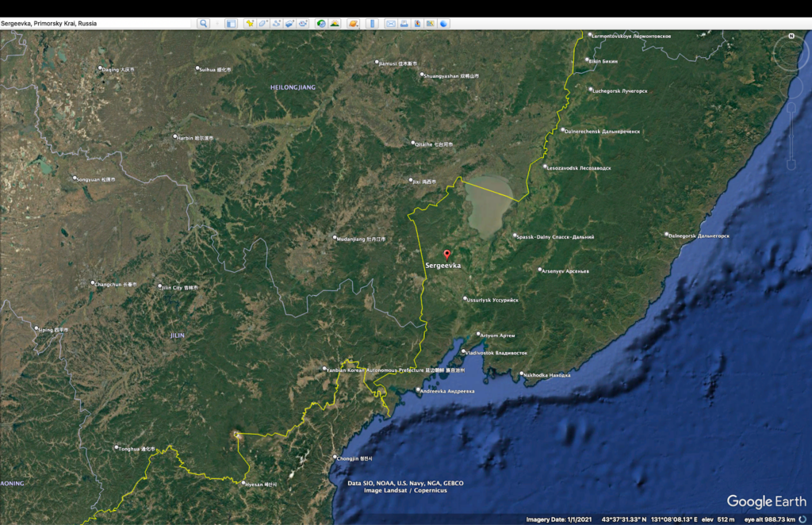
Task: Open View in Google Maps icon
Action: pyautogui.click(x=431, y=24)
